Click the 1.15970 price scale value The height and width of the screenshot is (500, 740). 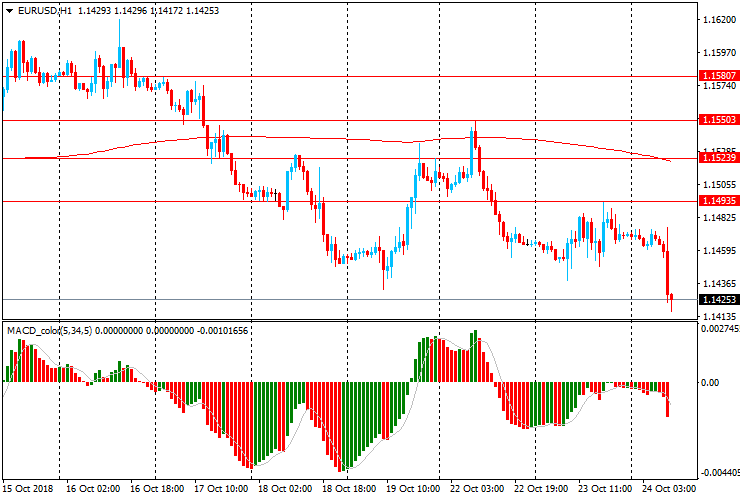click(716, 53)
